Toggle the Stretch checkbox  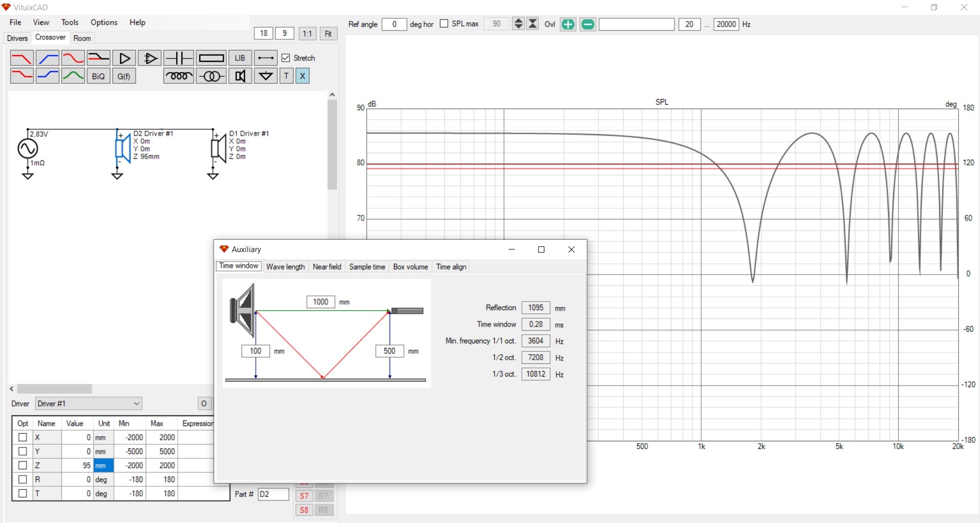click(x=286, y=58)
